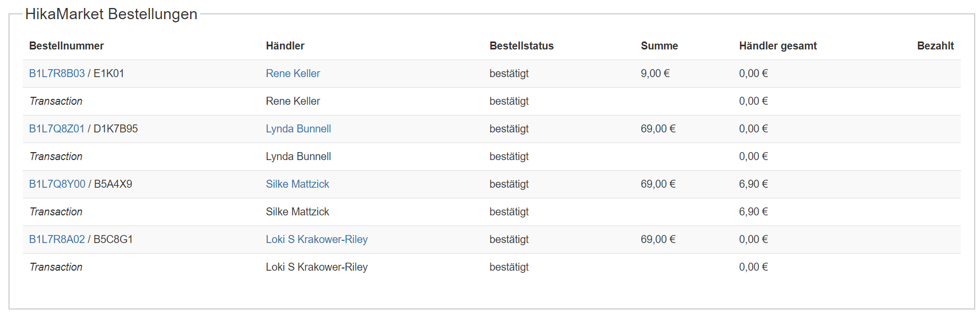Open order B1L7R8B03
Image resolution: width=980 pixels, height=318 pixels.
pyautogui.click(x=57, y=73)
